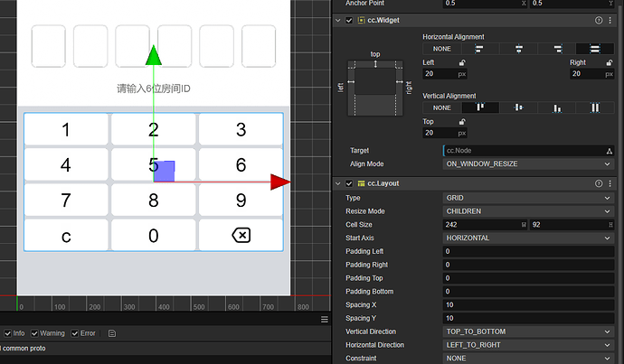Open the Vertical Direction dropdown
Screen dimensions: 624x364
click(528, 331)
